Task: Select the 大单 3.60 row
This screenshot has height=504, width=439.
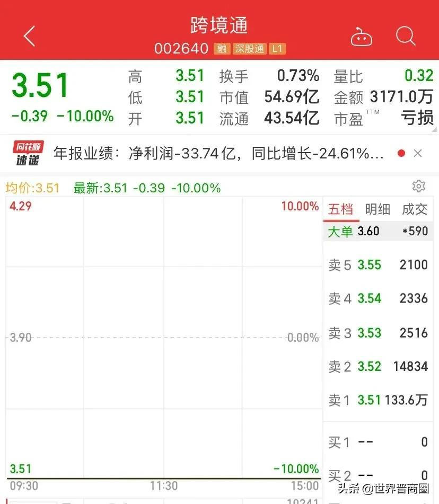Action: pyautogui.click(x=378, y=232)
